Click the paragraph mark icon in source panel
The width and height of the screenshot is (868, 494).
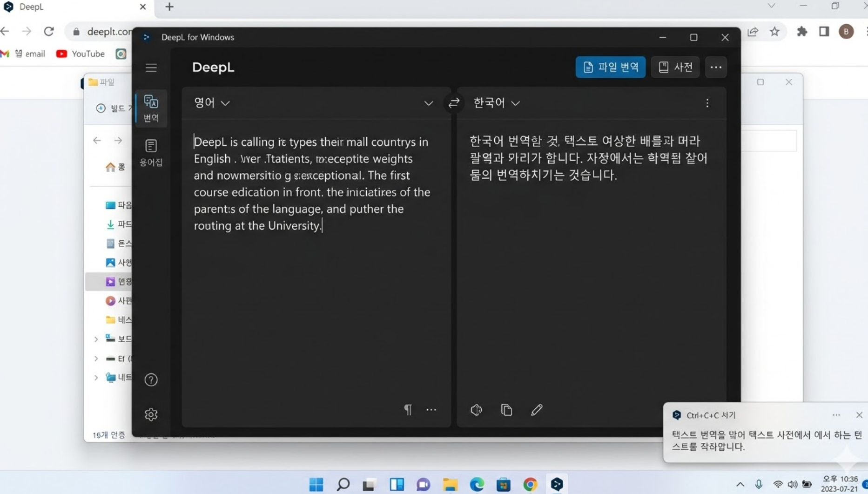[408, 410]
